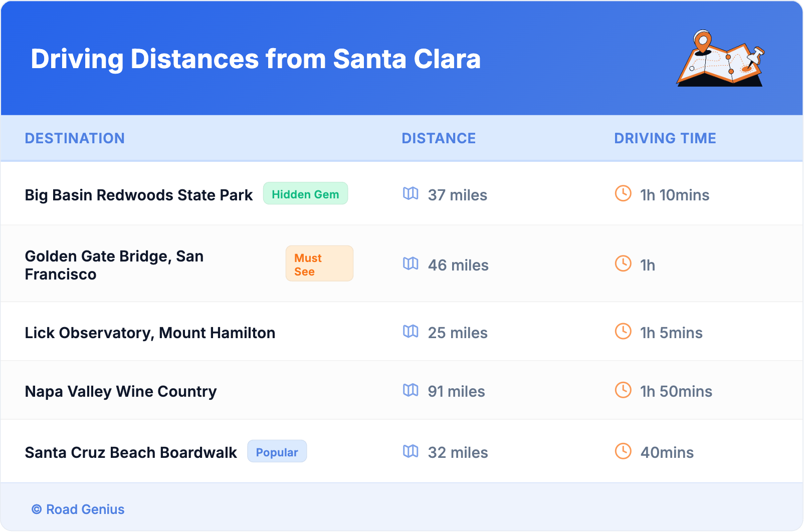Select the Distance column header
This screenshot has width=804, height=532.
439,138
